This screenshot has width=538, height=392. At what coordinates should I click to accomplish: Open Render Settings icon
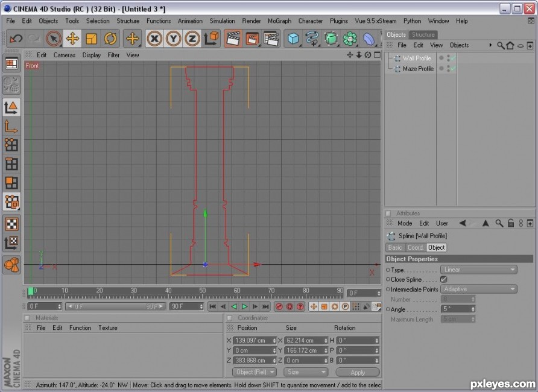271,39
